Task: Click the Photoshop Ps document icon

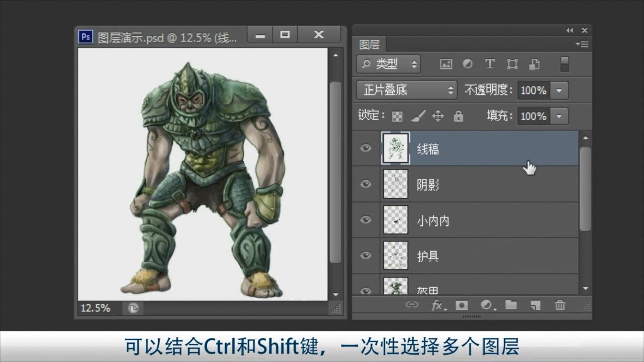Action: tap(86, 37)
